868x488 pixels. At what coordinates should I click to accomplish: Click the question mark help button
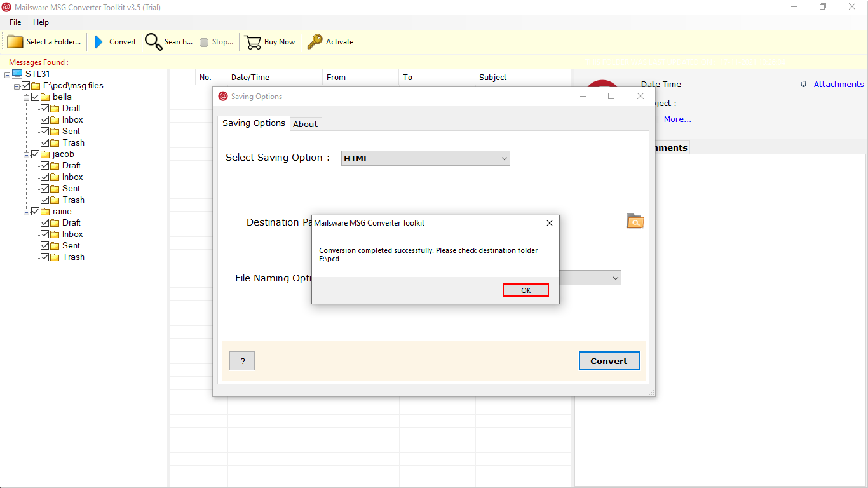(242, 361)
